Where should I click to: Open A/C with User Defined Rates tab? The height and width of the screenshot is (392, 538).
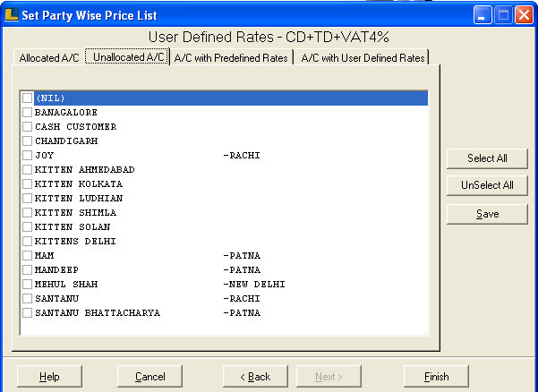363,57
